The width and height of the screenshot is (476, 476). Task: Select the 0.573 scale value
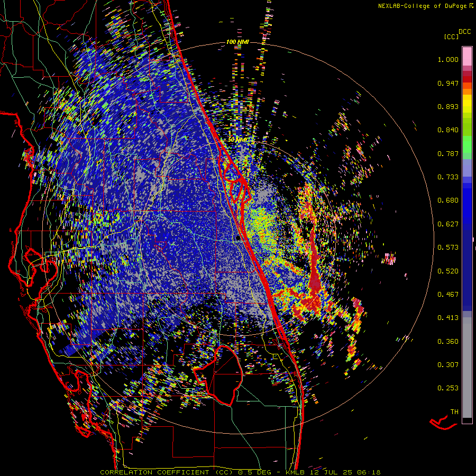tap(448, 248)
